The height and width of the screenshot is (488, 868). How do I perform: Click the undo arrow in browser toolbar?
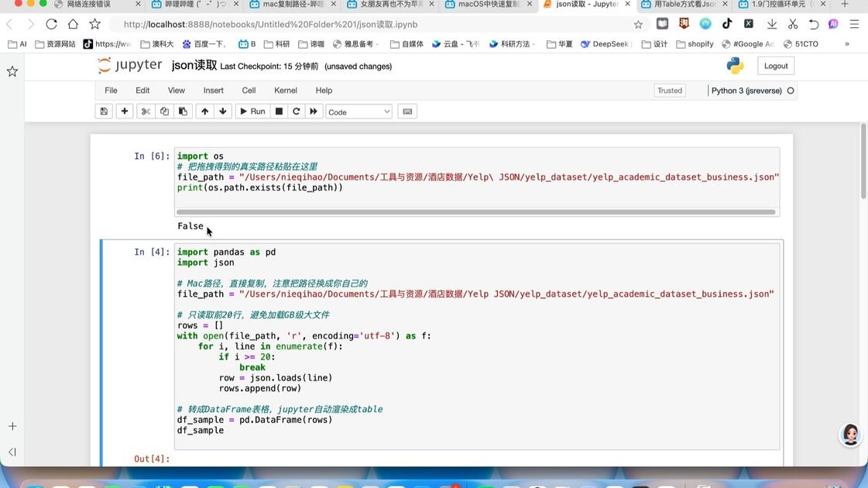pyautogui.click(x=813, y=24)
